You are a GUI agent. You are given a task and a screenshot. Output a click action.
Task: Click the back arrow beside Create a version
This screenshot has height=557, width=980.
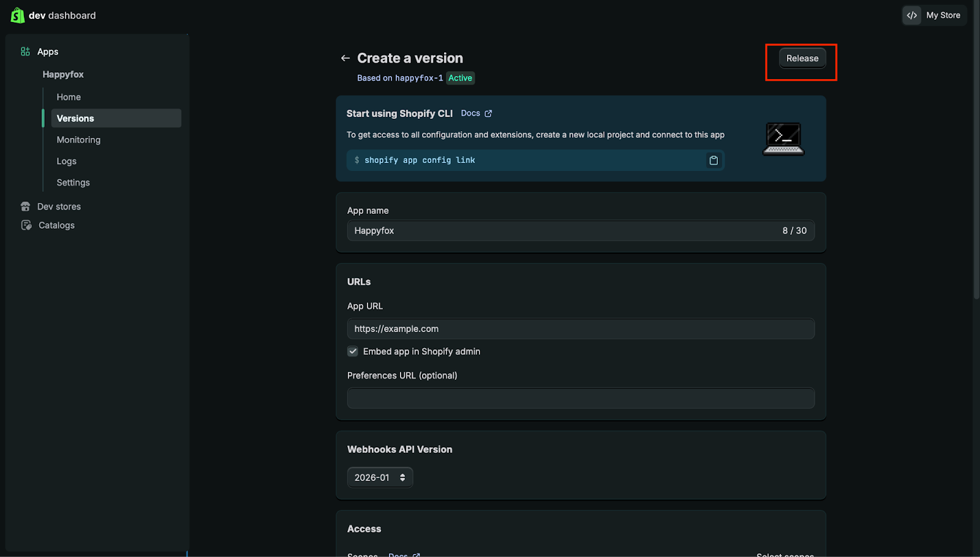point(345,58)
